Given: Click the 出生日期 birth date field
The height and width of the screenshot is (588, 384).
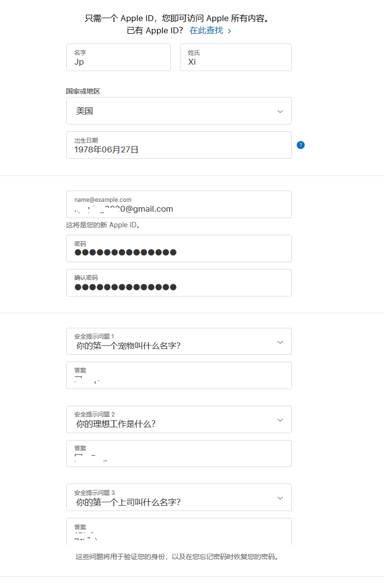Looking at the screenshot, I should (x=179, y=145).
